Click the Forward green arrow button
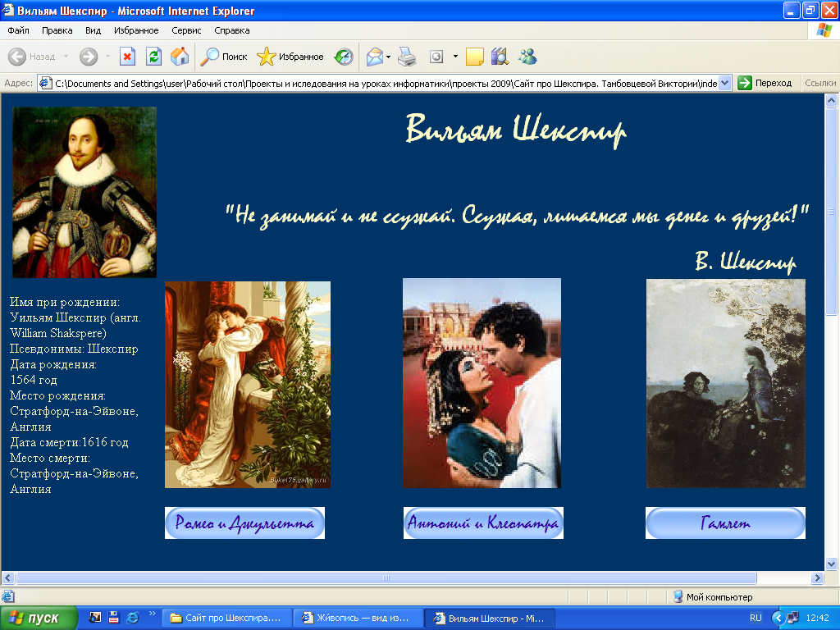 point(89,57)
